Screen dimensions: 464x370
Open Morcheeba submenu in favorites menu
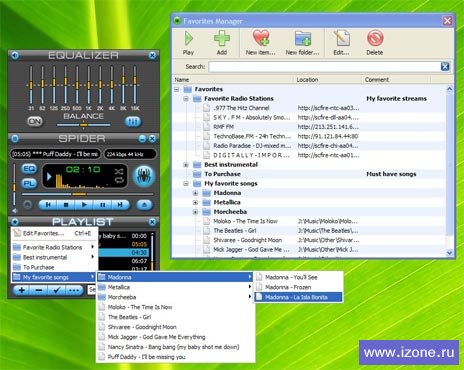[x=175, y=297]
